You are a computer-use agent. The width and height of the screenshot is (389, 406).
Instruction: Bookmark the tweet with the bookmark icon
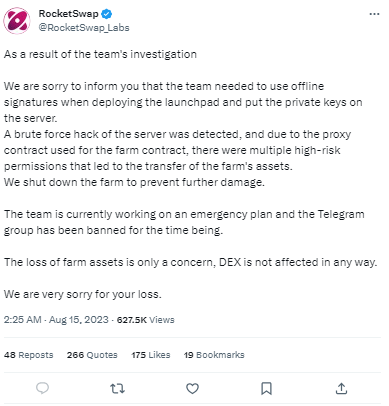click(267, 388)
